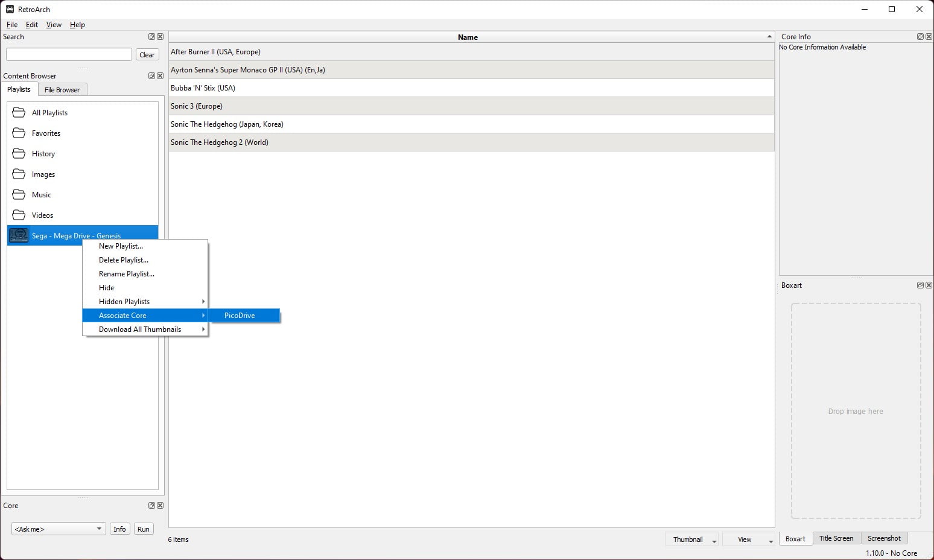Select Sonic 3 (Europe)
The image size is (934, 560).
pos(471,106)
